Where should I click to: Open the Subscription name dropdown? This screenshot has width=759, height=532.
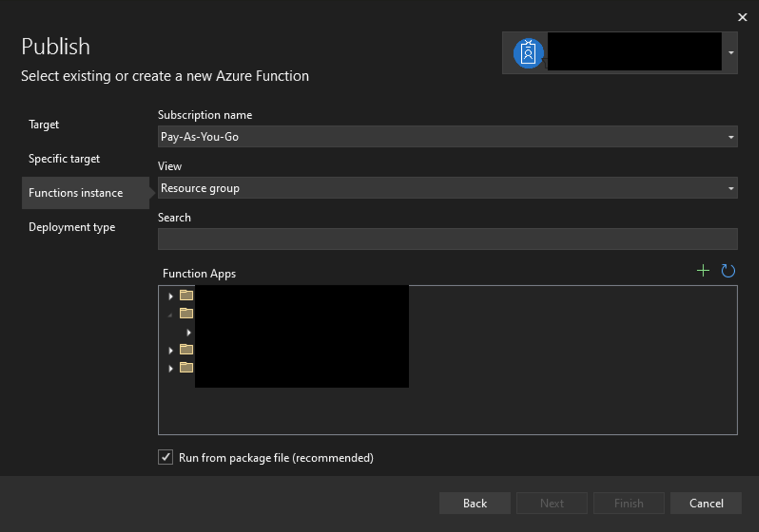pyautogui.click(x=447, y=137)
